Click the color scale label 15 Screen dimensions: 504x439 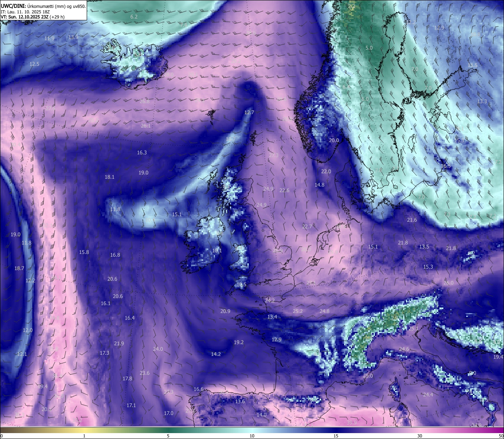coord(336,436)
